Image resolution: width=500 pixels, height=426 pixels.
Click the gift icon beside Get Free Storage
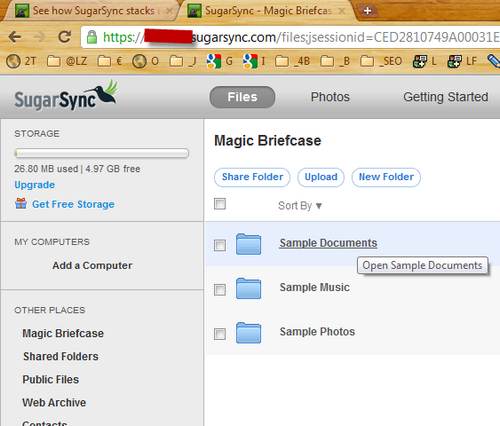[21, 203]
